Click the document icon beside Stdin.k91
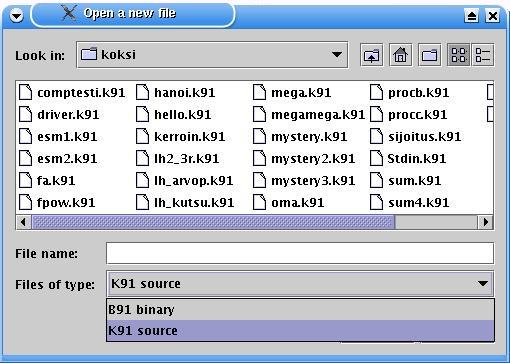The image size is (510, 363). 376,158
